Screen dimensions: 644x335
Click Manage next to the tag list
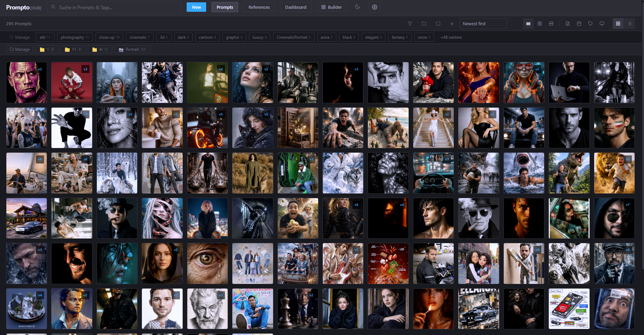click(x=20, y=37)
